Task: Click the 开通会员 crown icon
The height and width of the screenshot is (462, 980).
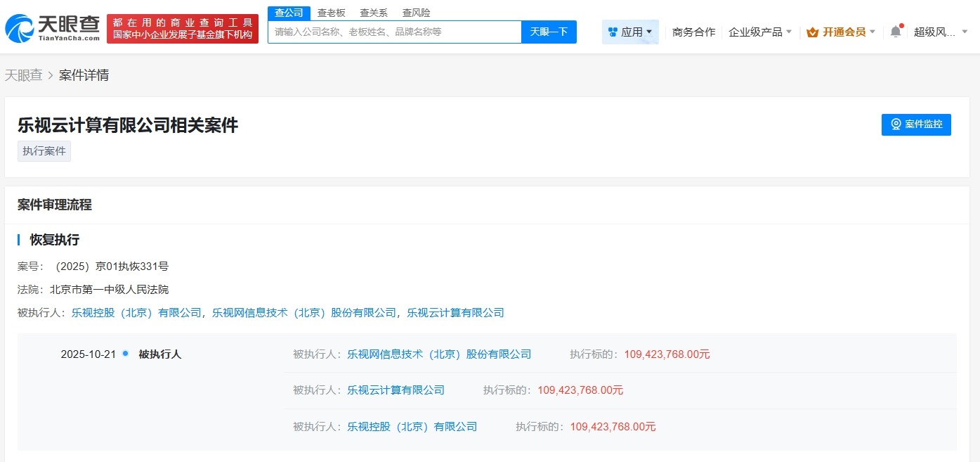Action: point(814,32)
